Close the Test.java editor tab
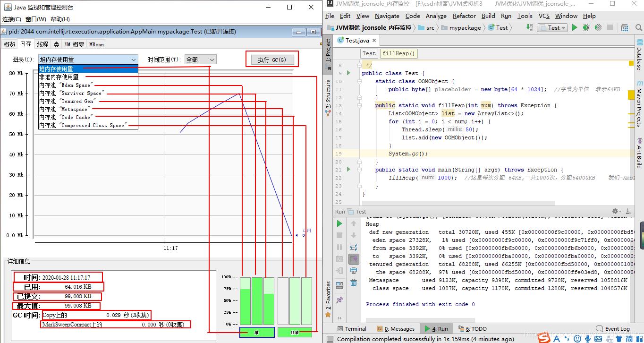 pos(374,41)
